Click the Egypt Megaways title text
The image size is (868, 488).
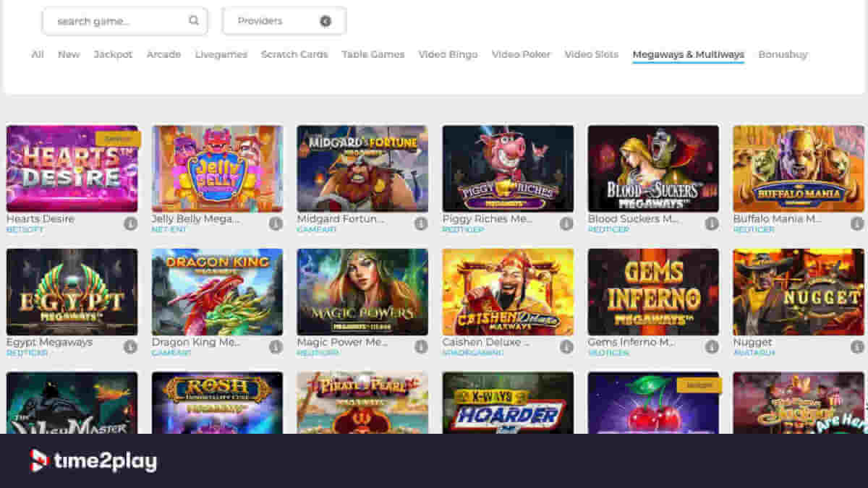[50, 342]
